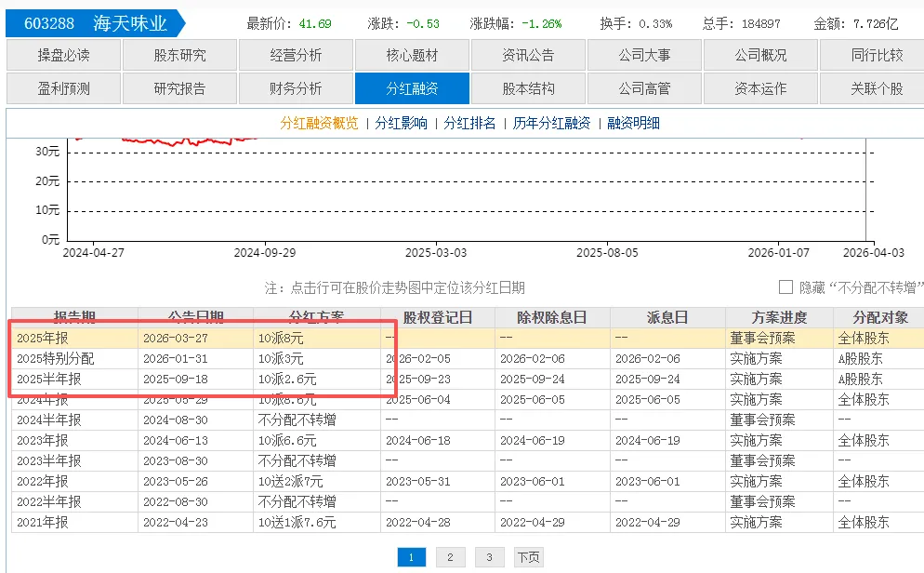
Task: Click announcement date 2026-01-31
Action: (176, 358)
